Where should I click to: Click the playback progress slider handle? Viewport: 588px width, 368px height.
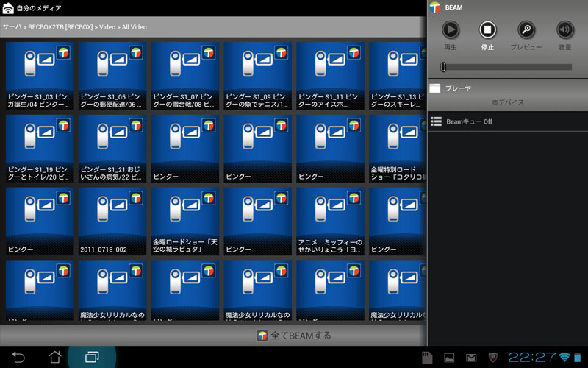click(443, 67)
